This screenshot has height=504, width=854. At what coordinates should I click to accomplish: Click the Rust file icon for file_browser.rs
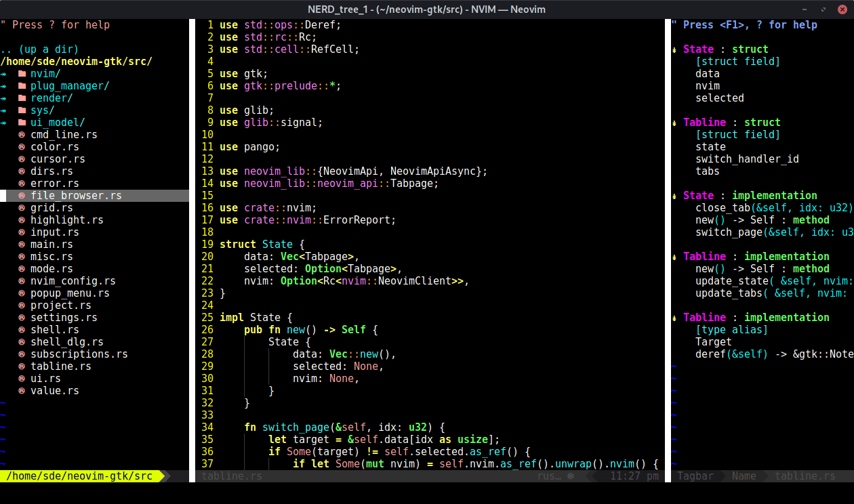[x=22, y=196]
